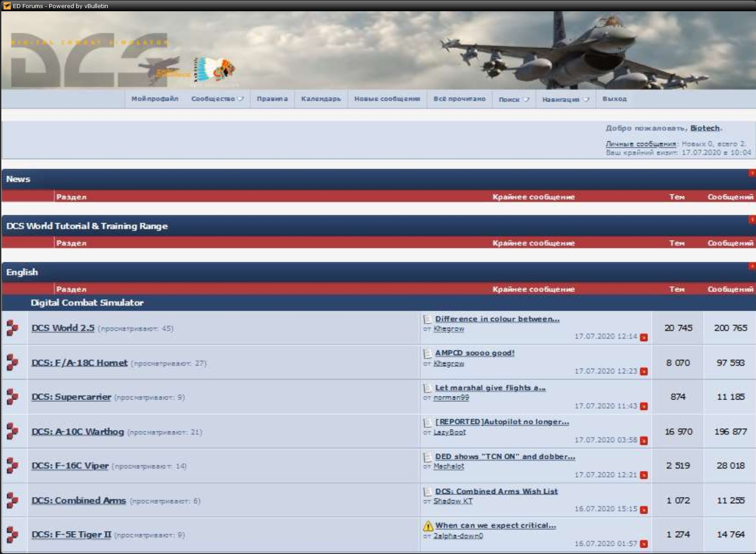Open thread 'Let marshal give flights a...'
Screen dimensions: 756x554
490,387
